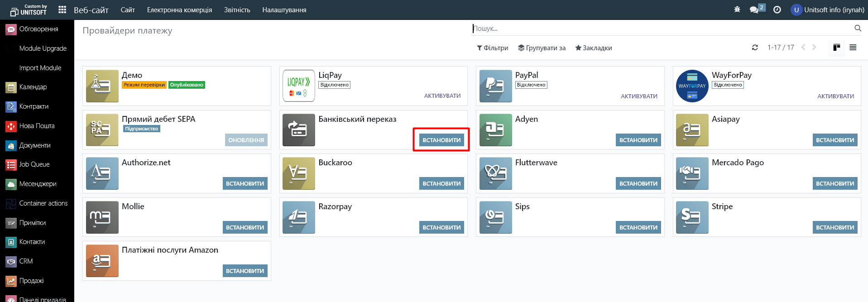
Task: Activate the LiqPay provider
Action: pyautogui.click(x=442, y=96)
